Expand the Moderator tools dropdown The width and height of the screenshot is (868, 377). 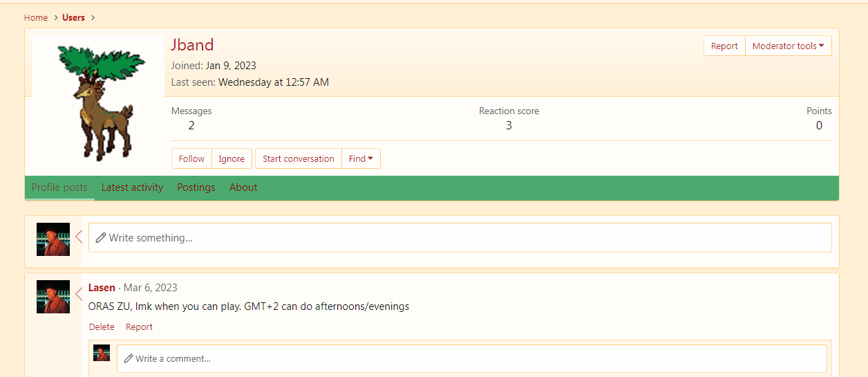click(789, 46)
